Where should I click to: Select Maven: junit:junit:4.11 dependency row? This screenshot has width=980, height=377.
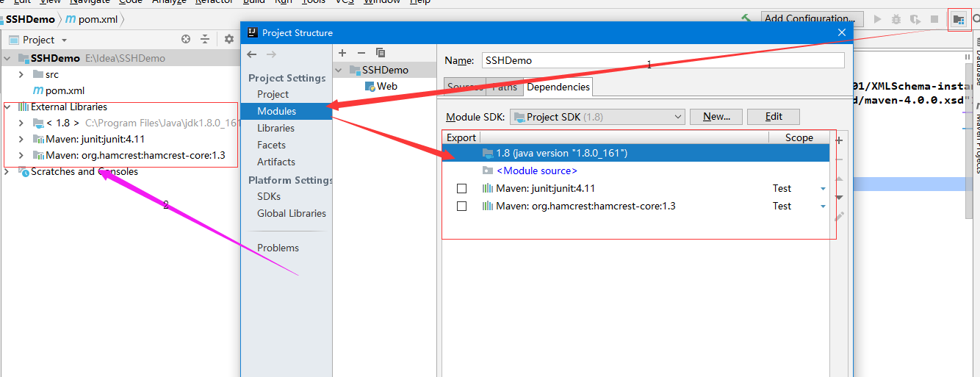point(636,188)
